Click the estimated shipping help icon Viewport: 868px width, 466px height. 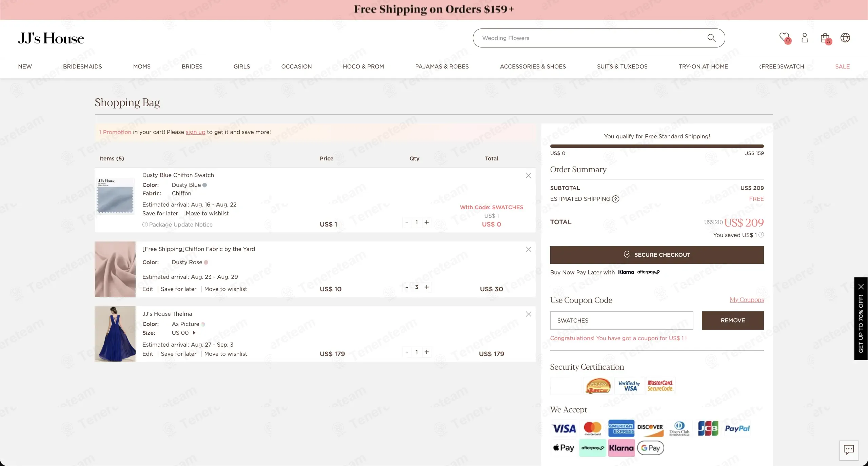[x=615, y=199]
